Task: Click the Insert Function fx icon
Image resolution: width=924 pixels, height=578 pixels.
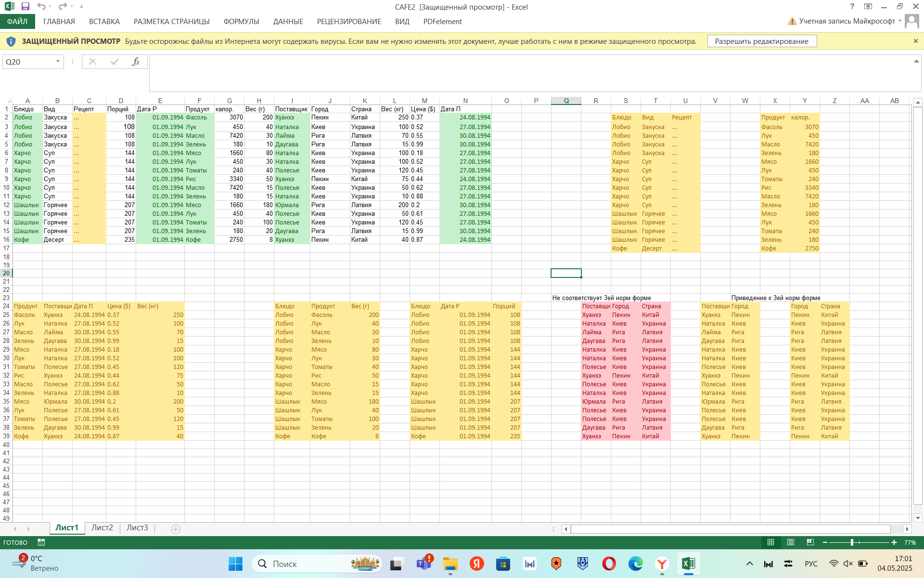Action: 136,62
